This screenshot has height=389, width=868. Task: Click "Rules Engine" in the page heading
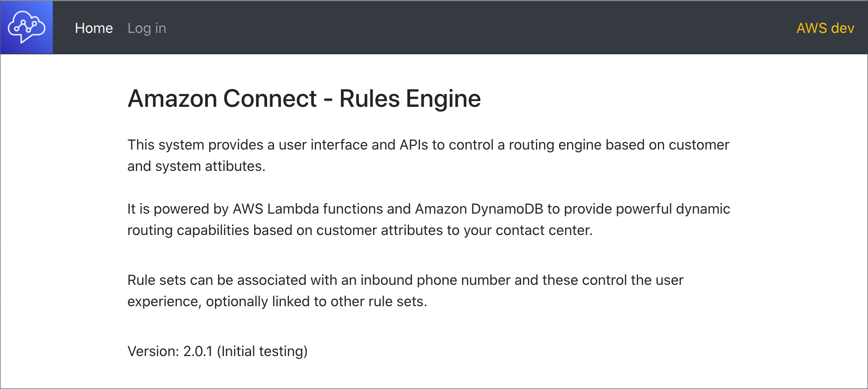tap(410, 98)
